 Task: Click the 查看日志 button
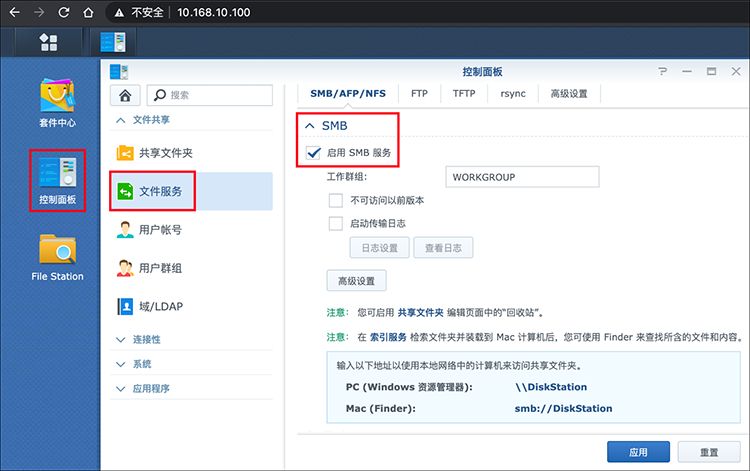443,248
